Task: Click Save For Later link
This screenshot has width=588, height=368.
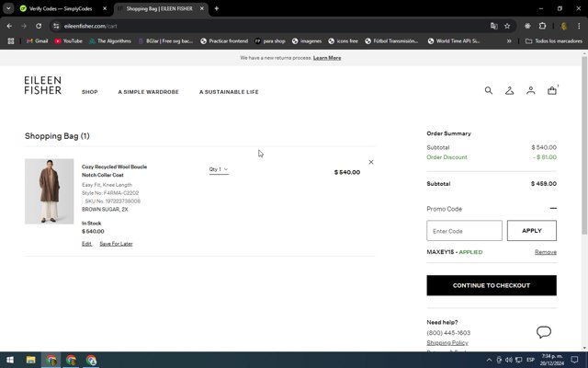Action: (116, 244)
